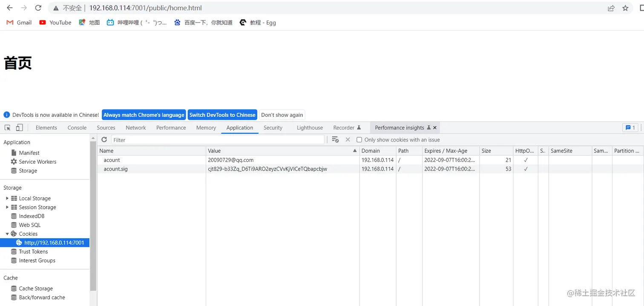The height and width of the screenshot is (306, 644).
Task: Click the browser forward arrow
Action: [24, 8]
